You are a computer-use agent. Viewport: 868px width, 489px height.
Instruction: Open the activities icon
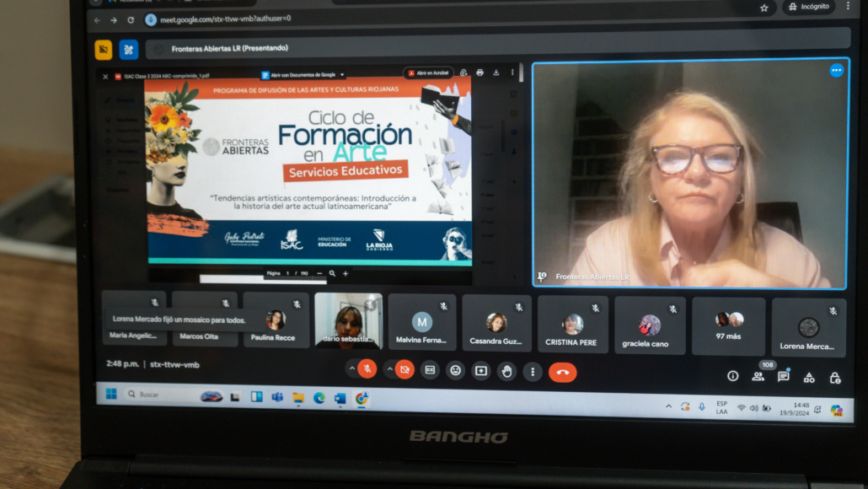[809, 378]
